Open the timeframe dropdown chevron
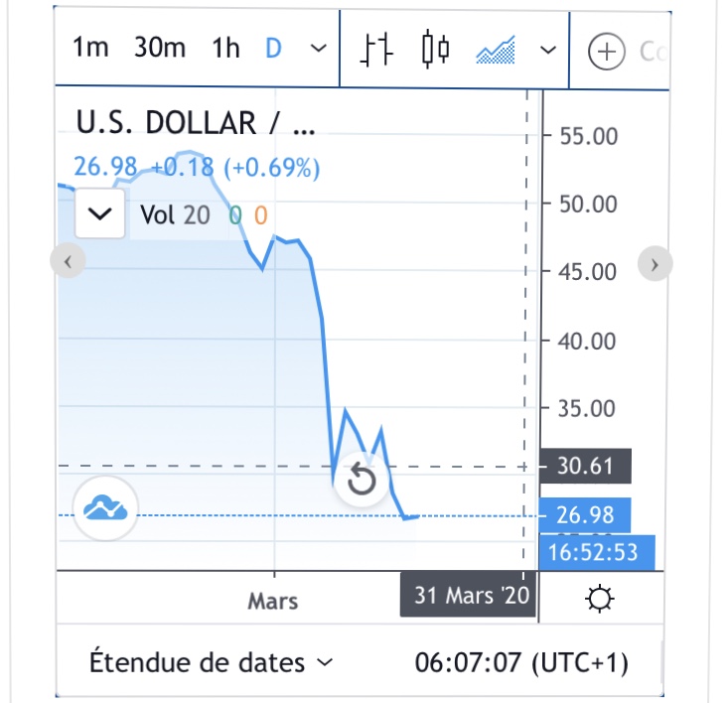The height and width of the screenshot is (703, 728). [317, 49]
